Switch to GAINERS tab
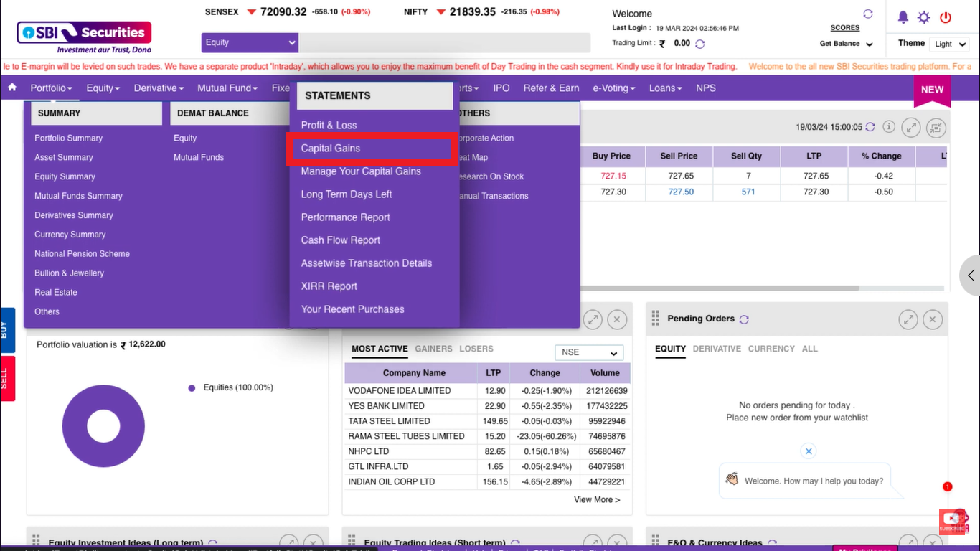Viewport: 980px width, 551px height. (x=433, y=349)
